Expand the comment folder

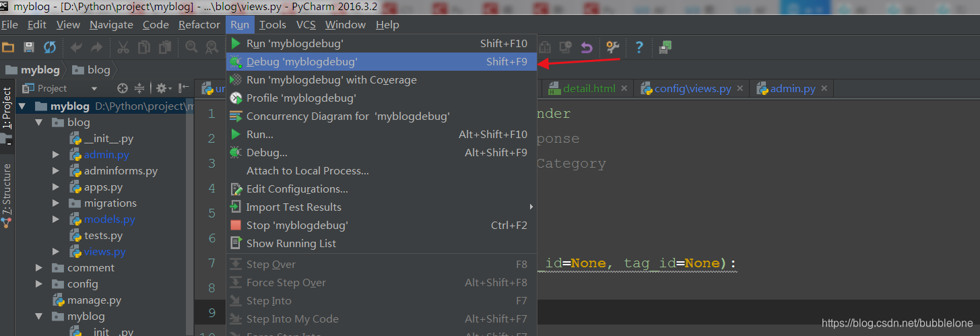[x=39, y=268]
